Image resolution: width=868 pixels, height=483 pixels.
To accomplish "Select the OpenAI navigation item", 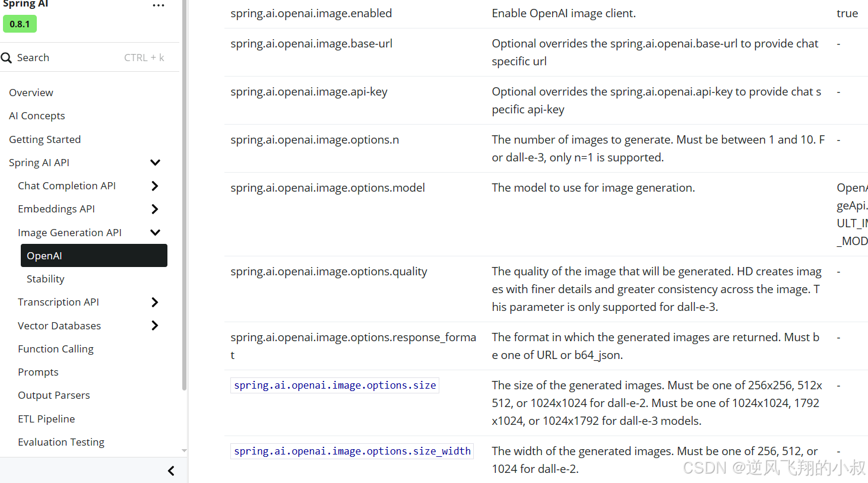I will 94,256.
